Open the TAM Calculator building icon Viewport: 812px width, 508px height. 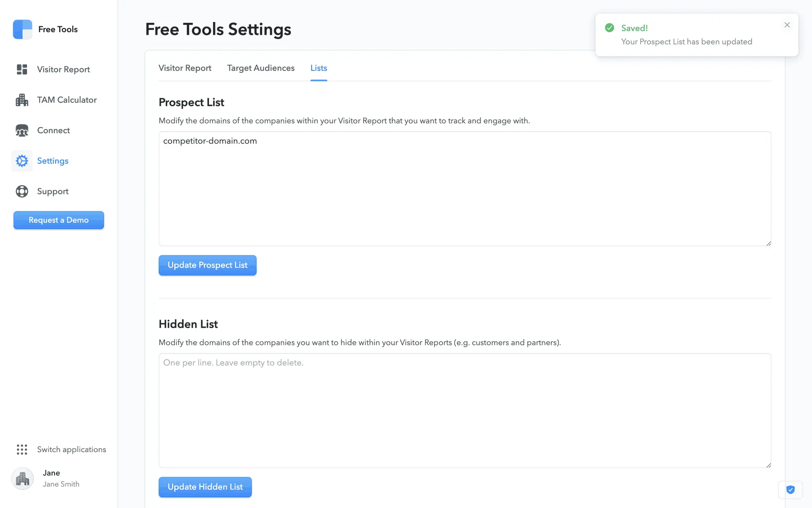point(22,100)
